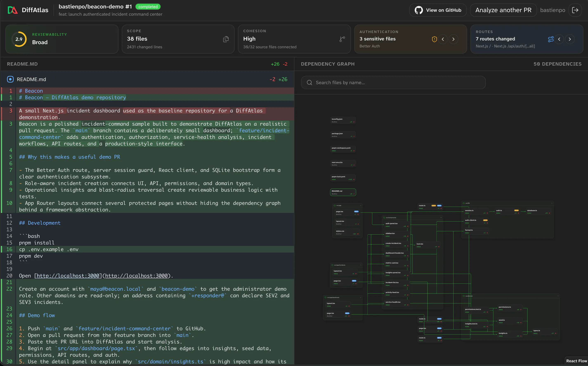The width and height of the screenshot is (588, 366).
Task: Go to next authentication sensitive file
Action: coord(453,39)
